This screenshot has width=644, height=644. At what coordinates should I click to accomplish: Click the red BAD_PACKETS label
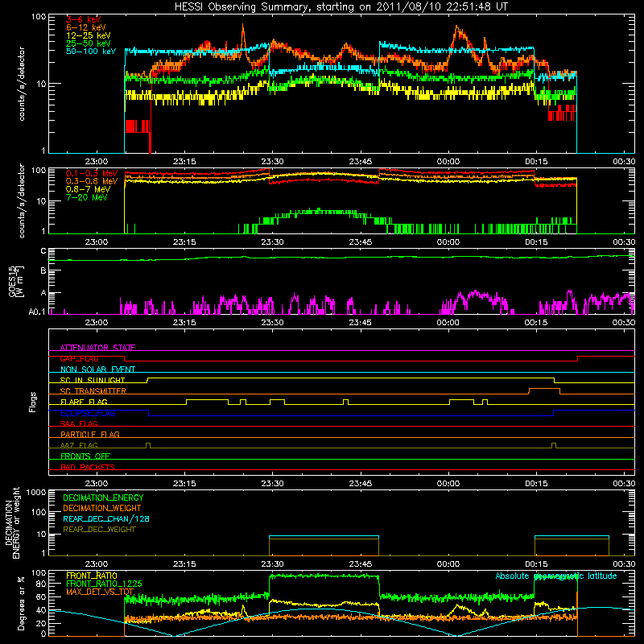(x=88, y=467)
